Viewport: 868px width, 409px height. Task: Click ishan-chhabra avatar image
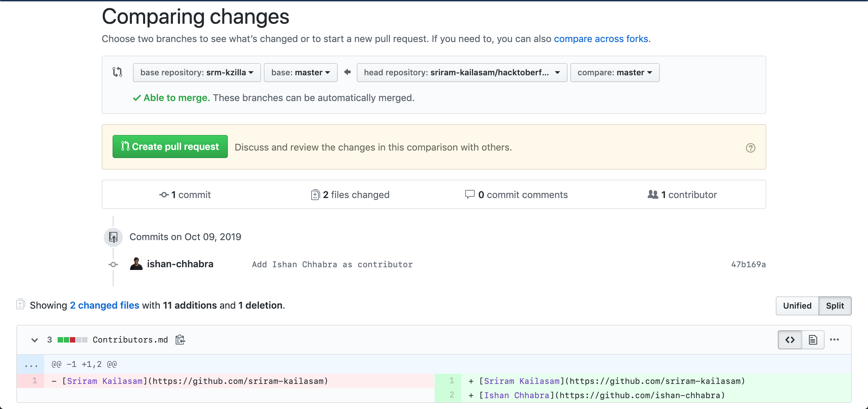coord(136,264)
